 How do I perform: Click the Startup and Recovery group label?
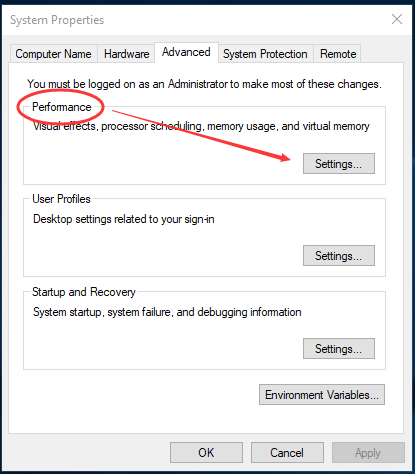[x=84, y=292]
